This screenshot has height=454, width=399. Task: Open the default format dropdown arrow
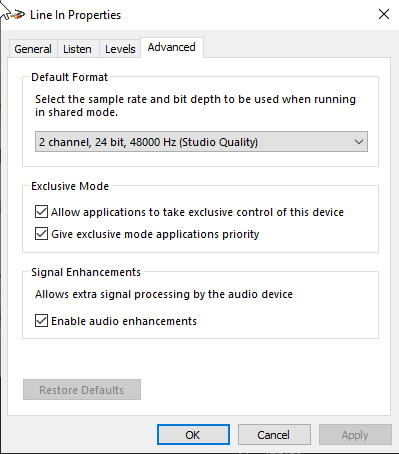pos(359,142)
